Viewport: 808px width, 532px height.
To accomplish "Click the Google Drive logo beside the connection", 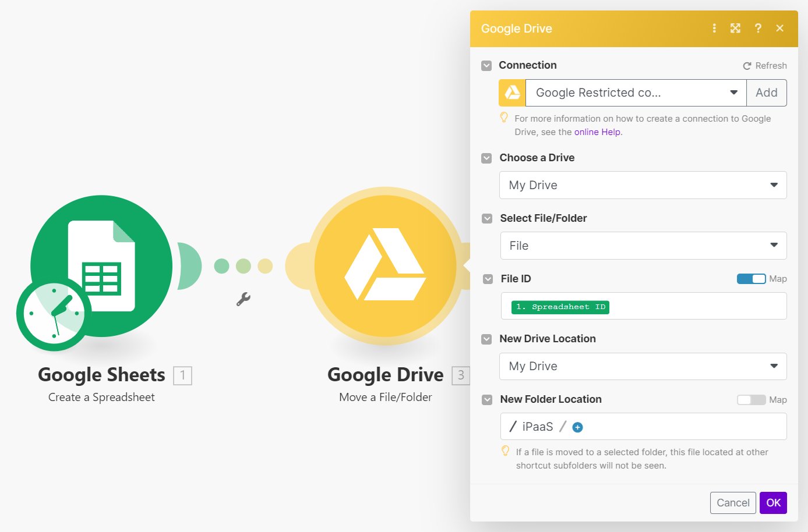I will (512, 93).
